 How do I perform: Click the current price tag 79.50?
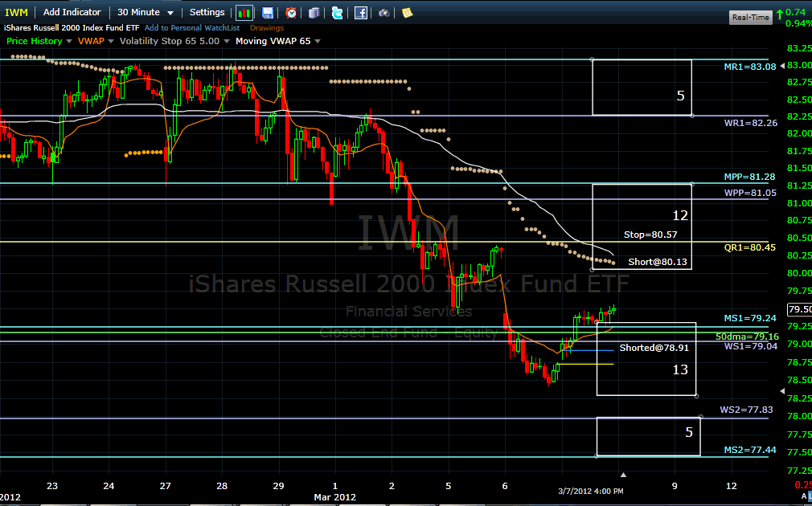tap(799, 309)
